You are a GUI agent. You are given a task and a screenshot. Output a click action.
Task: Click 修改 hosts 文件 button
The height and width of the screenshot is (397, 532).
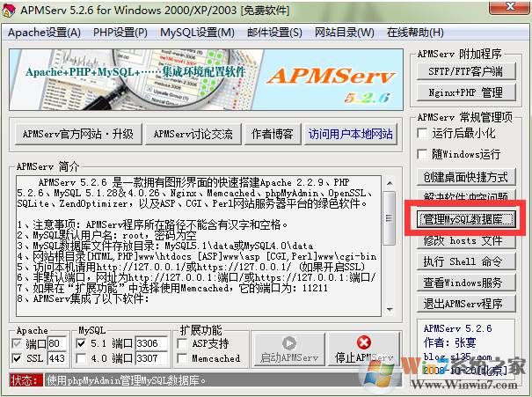(x=465, y=241)
